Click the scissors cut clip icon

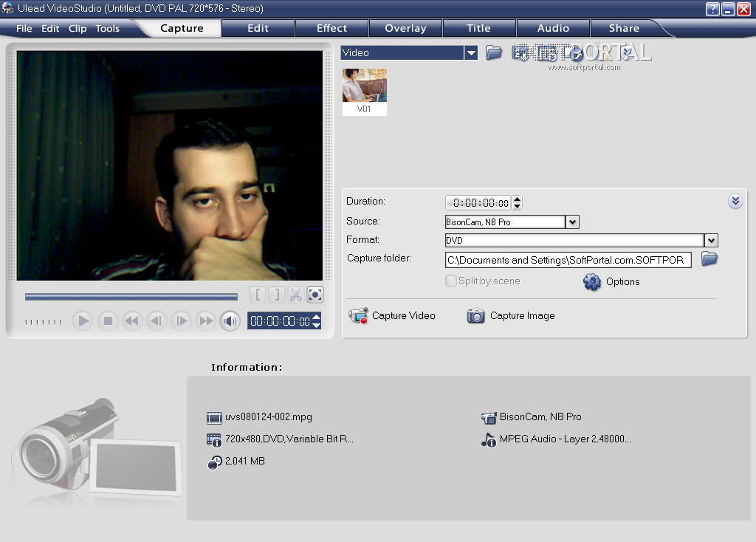295,295
